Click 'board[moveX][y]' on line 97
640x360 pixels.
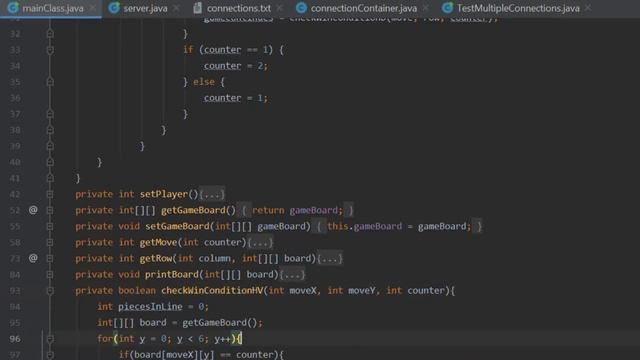tap(174, 355)
